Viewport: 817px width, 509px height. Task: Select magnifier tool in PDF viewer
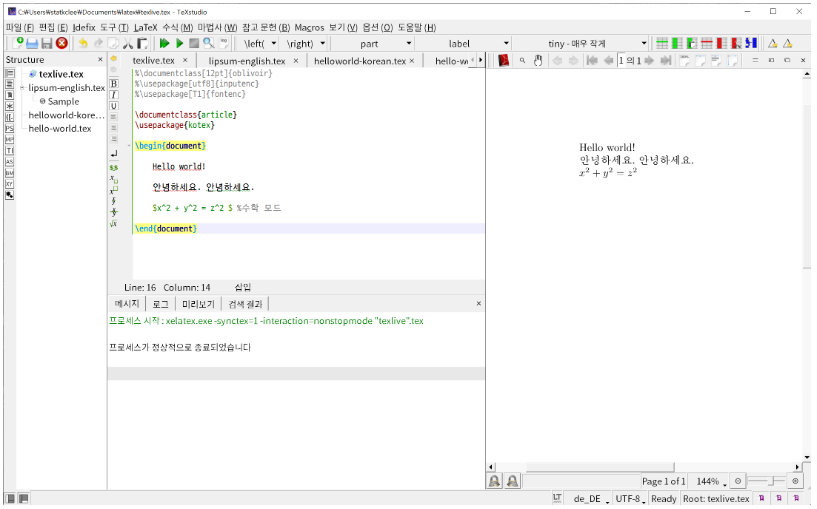(x=522, y=60)
